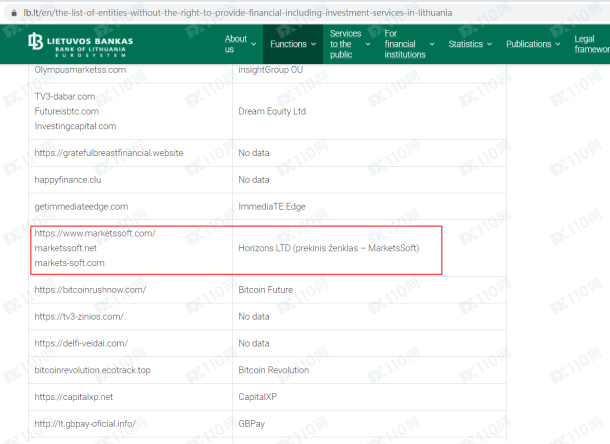
Task: Expand the Functions chevron arrow
Action: [314, 44]
